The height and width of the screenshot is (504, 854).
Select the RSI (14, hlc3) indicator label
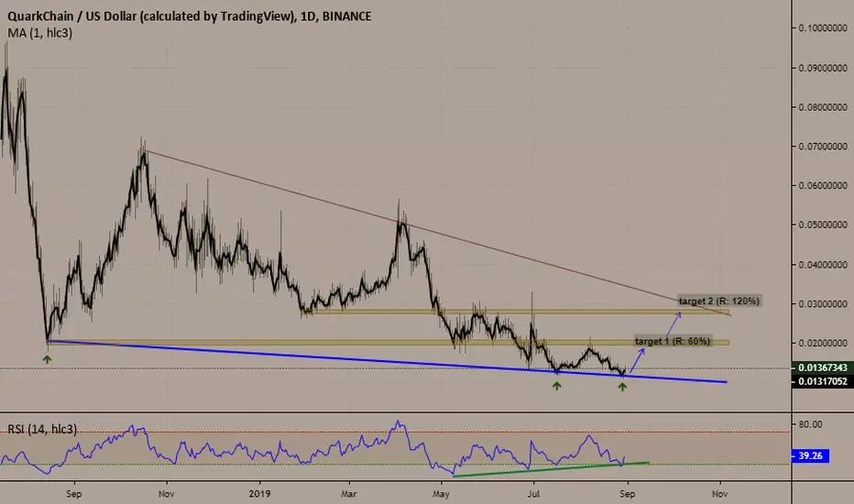[x=42, y=430]
